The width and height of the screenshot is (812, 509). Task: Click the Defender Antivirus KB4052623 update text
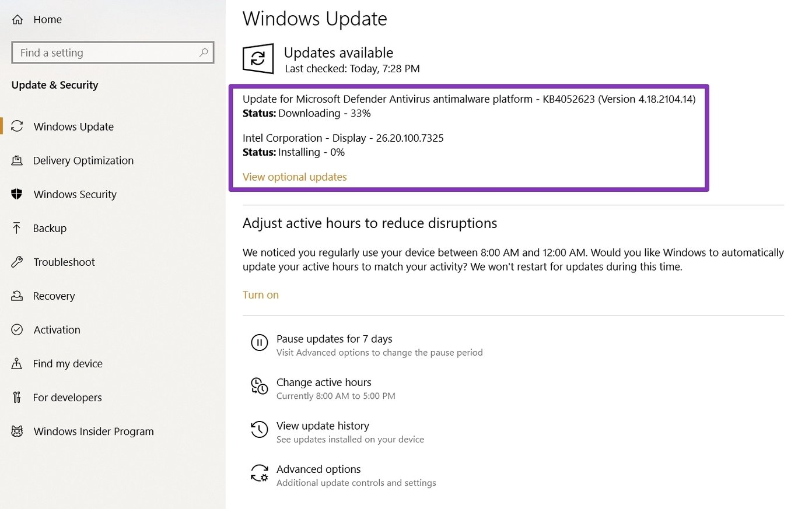[469, 99]
